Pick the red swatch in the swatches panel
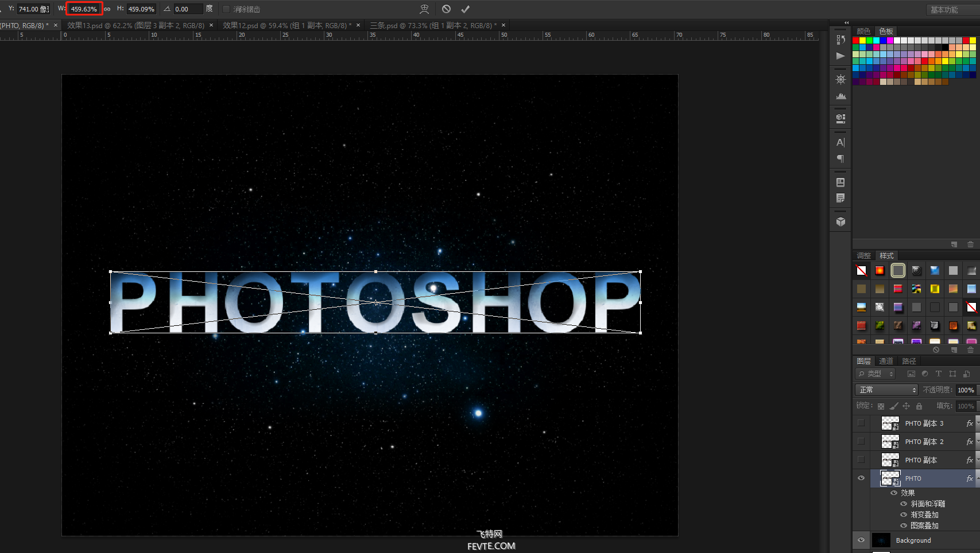This screenshot has width=980, height=553. pos(855,41)
